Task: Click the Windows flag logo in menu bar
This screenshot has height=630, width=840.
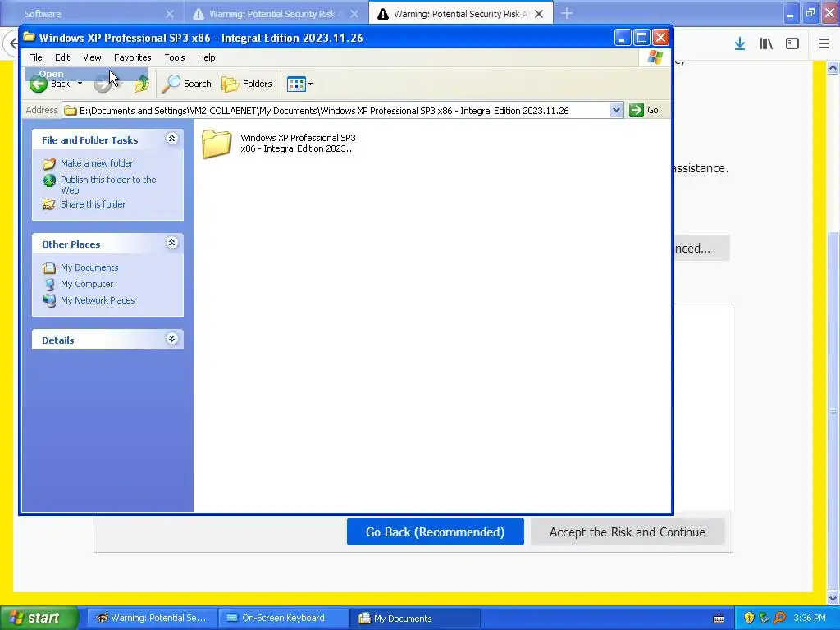Action: pyautogui.click(x=655, y=57)
